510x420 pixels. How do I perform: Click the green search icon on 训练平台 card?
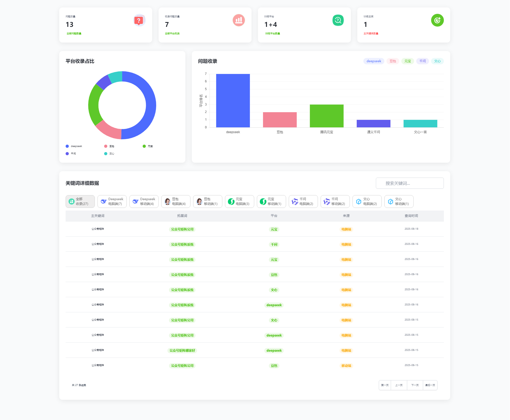click(x=338, y=20)
